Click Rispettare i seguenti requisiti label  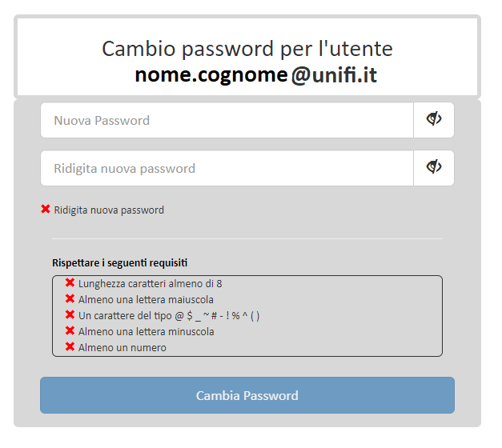click(120, 262)
